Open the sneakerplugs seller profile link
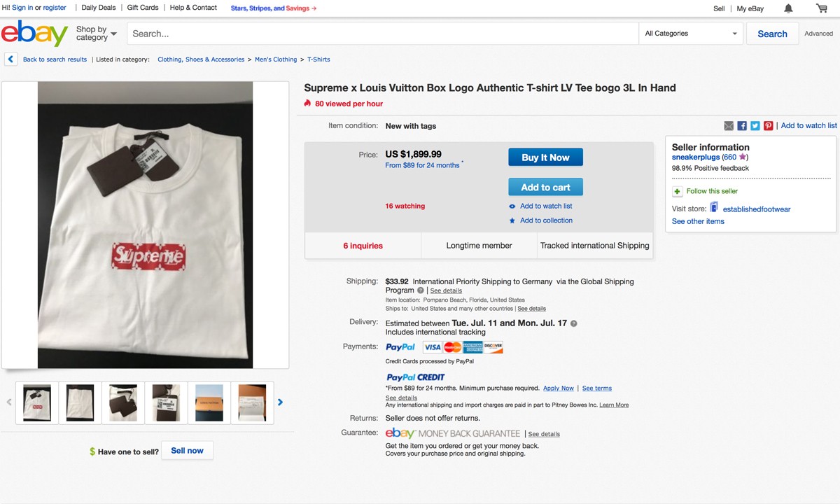 click(696, 157)
